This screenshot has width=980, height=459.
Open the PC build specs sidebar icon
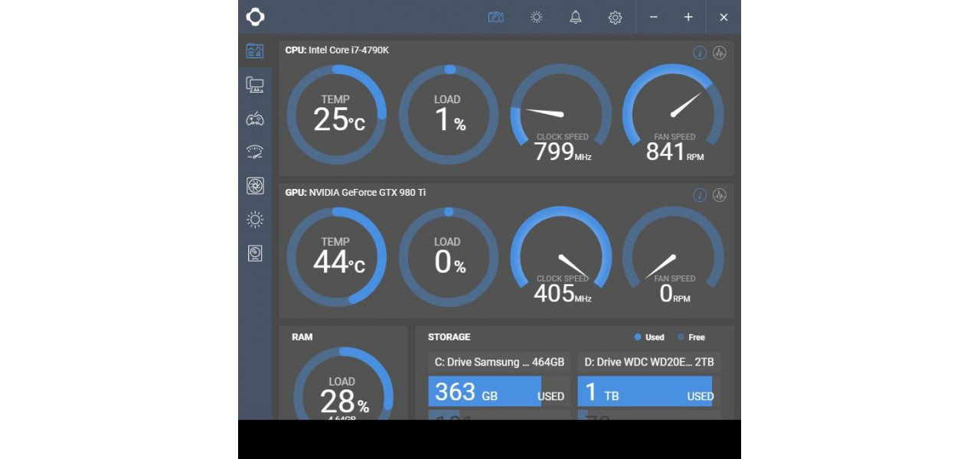[255, 85]
